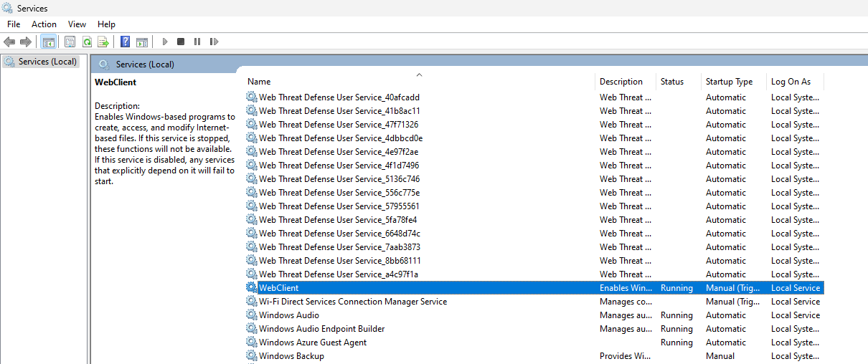Image resolution: width=868 pixels, height=364 pixels.
Task: Sort by the Name column header
Action: click(x=259, y=82)
